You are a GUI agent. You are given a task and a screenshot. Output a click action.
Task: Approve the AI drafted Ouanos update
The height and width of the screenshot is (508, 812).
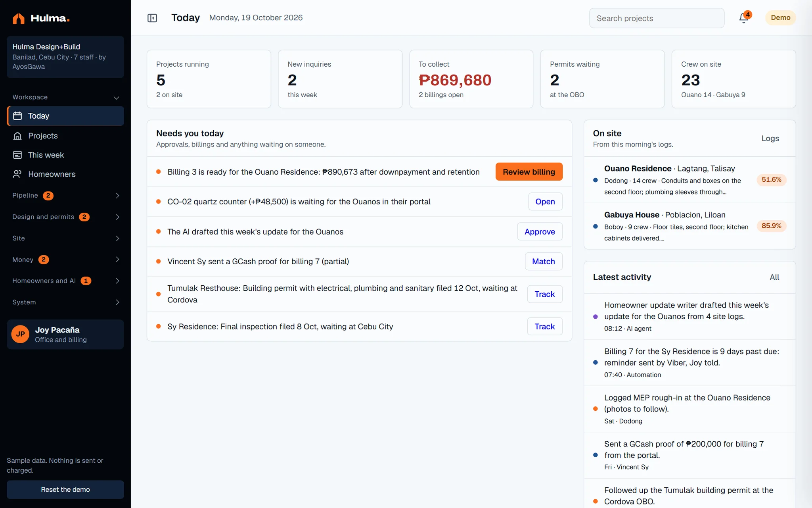[540, 232]
